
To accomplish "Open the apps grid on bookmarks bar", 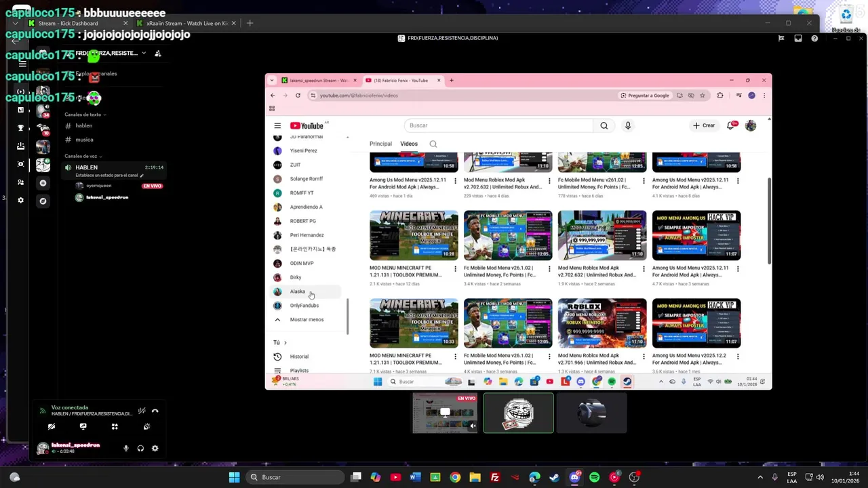I will 272,108.
